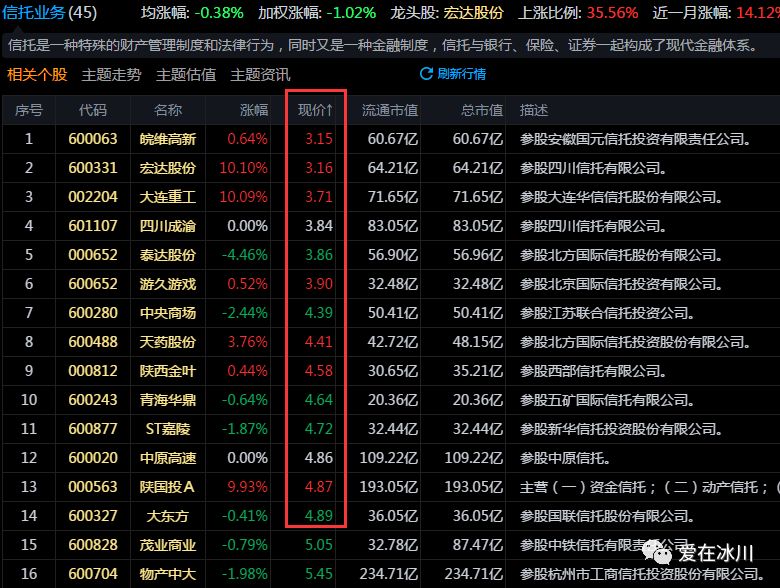
Task: Sort by the 现价 column header
Action: pyautogui.click(x=315, y=110)
